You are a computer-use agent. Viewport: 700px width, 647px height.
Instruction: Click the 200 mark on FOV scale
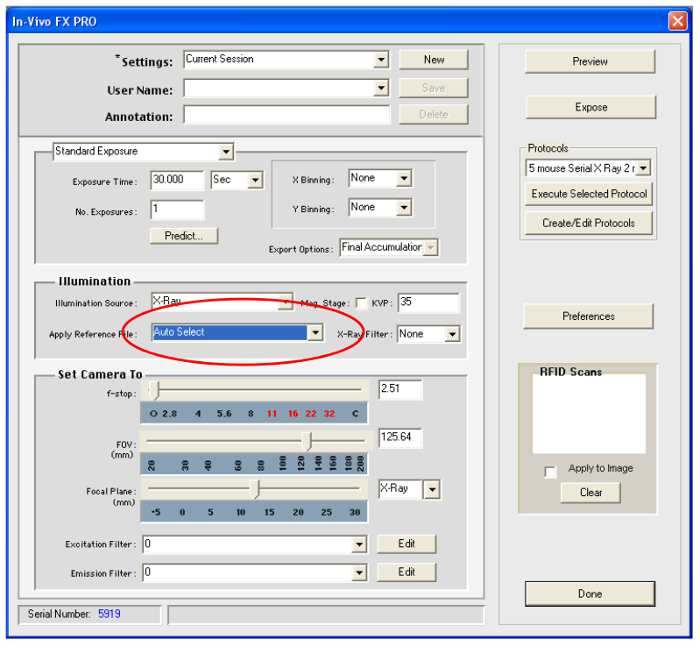[360, 464]
